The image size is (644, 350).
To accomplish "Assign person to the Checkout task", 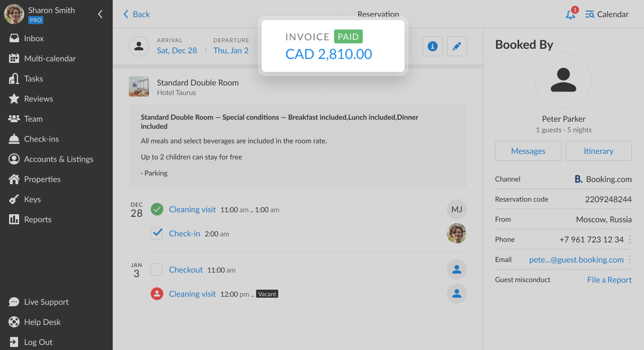I will [x=457, y=270].
